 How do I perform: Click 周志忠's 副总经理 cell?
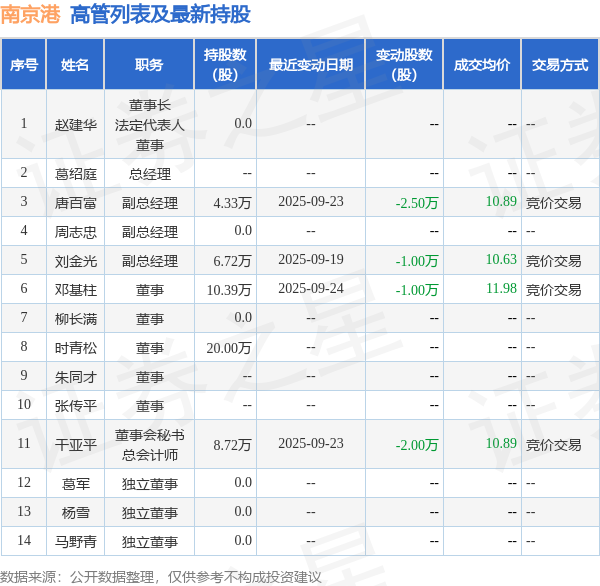pyautogui.click(x=150, y=232)
